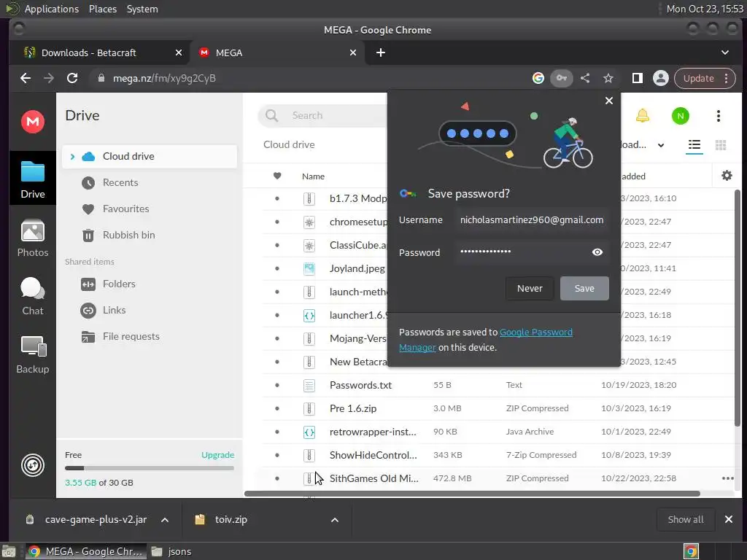Switch to the MEGA tab
The height and width of the screenshot is (560, 747).
point(277,52)
